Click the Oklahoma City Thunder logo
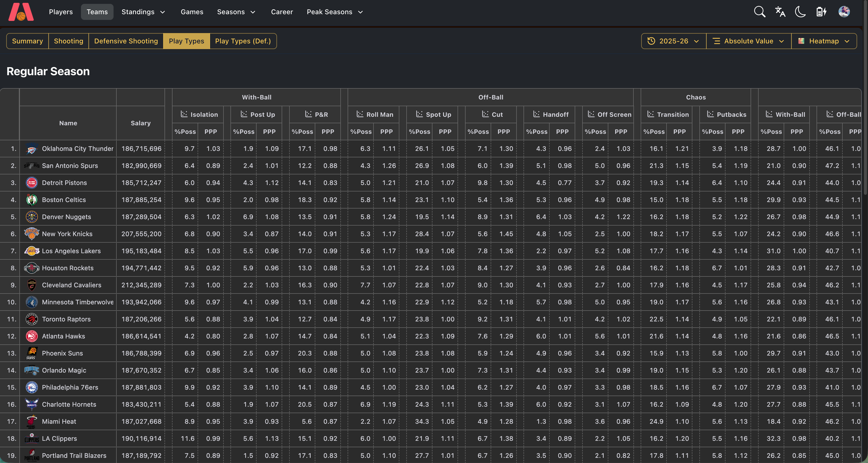The height and width of the screenshot is (463, 868). pyautogui.click(x=32, y=149)
